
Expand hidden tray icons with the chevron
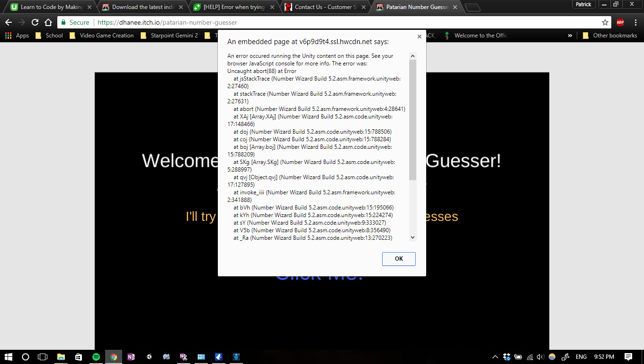(495, 357)
